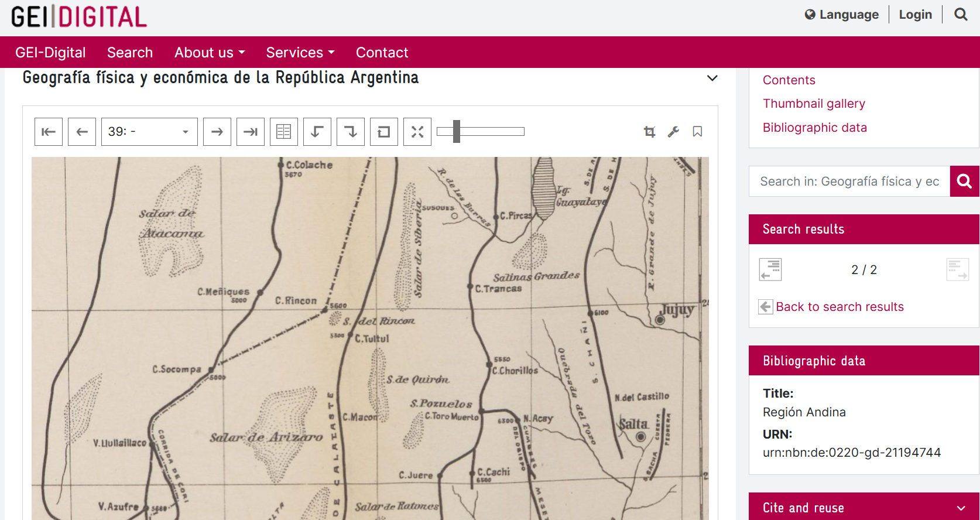Screen dimensions: 980x520
Task: Open the About us menu
Action: pyautogui.click(x=210, y=53)
